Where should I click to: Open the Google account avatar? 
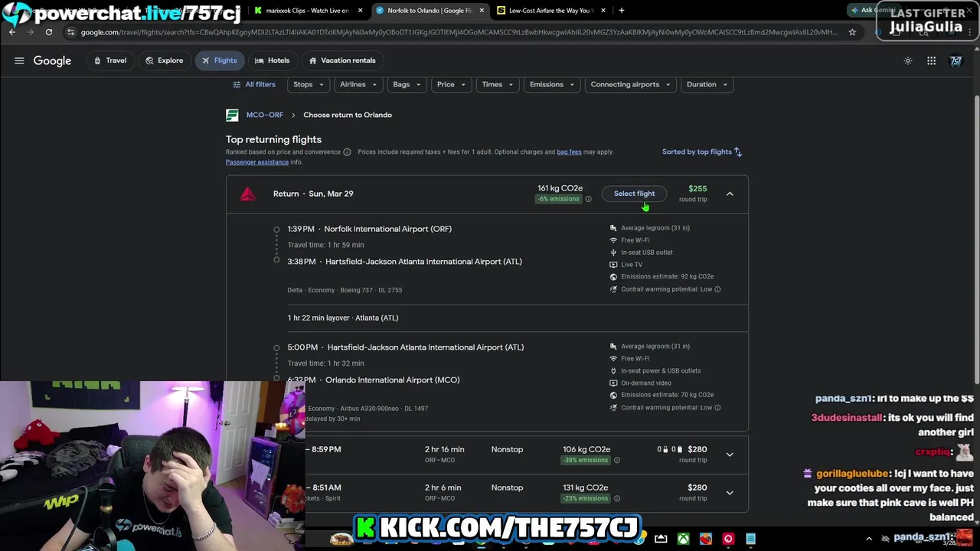[x=955, y=60]
